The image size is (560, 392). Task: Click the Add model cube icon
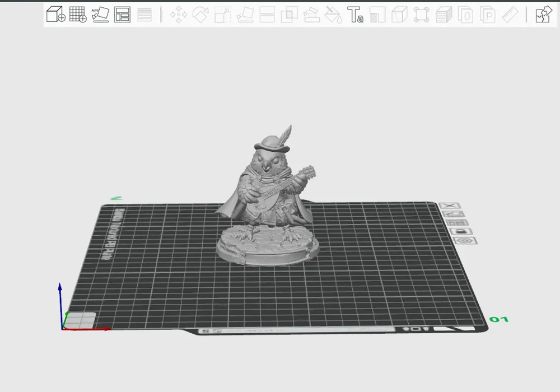(x=55, y=15)
